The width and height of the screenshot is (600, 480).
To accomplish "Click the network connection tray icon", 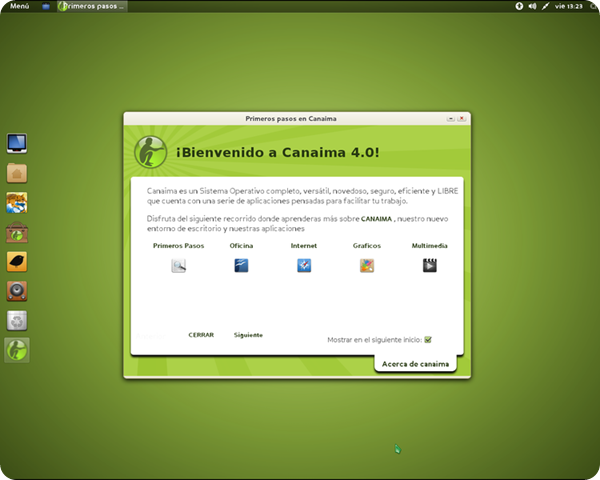I will (x=545, y=6).
